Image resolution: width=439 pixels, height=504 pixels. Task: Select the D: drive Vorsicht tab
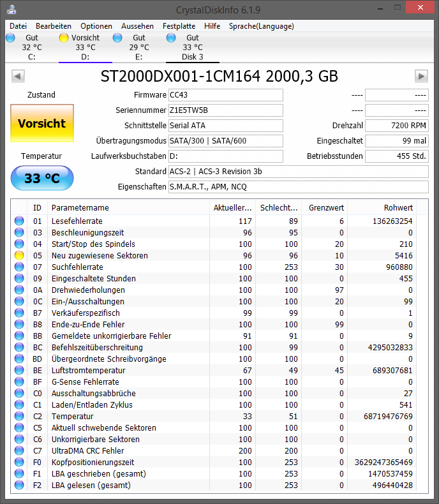tap(86, 47)
